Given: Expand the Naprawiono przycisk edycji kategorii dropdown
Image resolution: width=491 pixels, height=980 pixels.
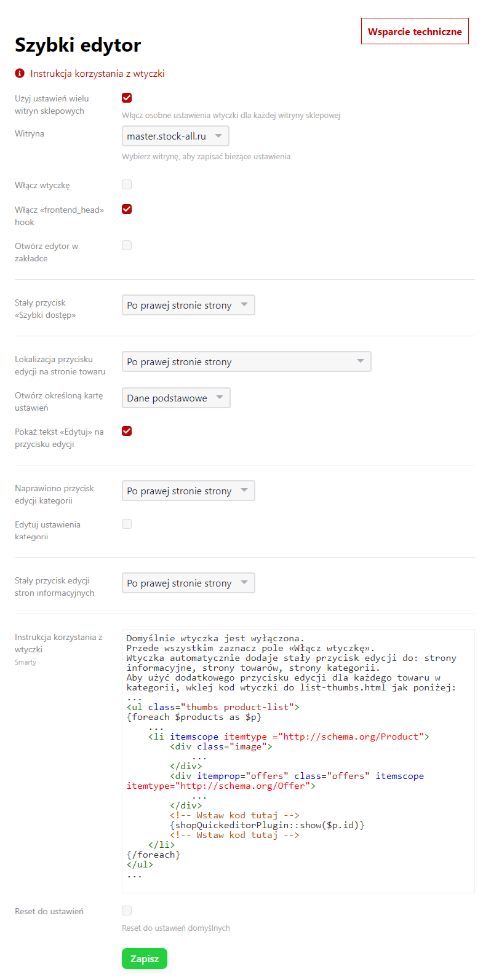Looking at the screenshot, I should pyautogui.click(x=188, y=491).
